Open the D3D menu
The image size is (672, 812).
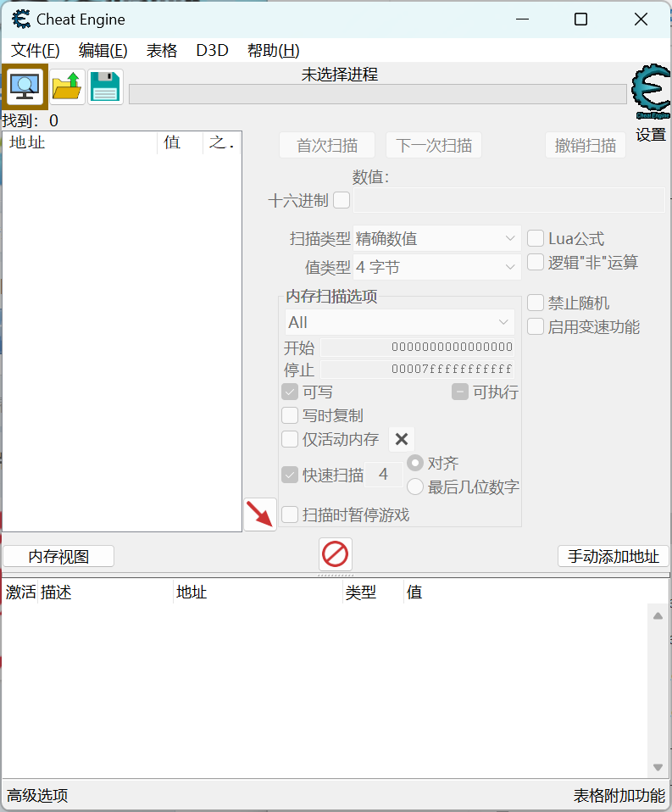point(212,50)
